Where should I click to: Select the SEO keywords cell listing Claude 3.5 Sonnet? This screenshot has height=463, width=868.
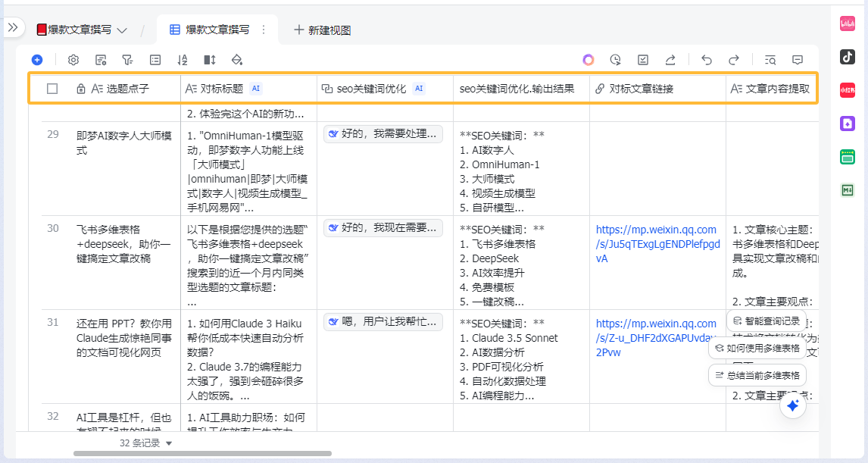[x=521, y=357]
